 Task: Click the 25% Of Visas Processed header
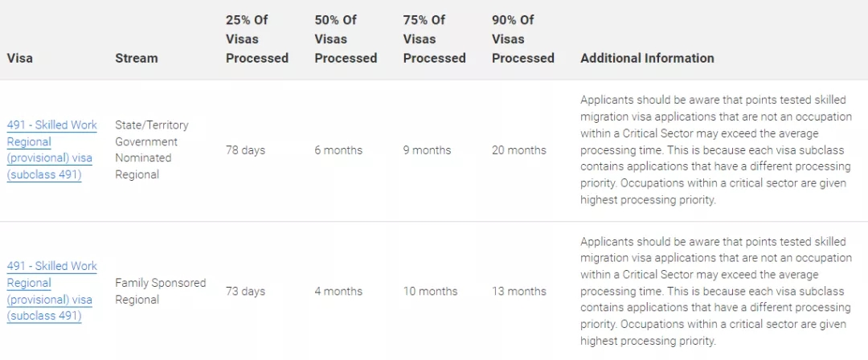(x=256, y=39)
